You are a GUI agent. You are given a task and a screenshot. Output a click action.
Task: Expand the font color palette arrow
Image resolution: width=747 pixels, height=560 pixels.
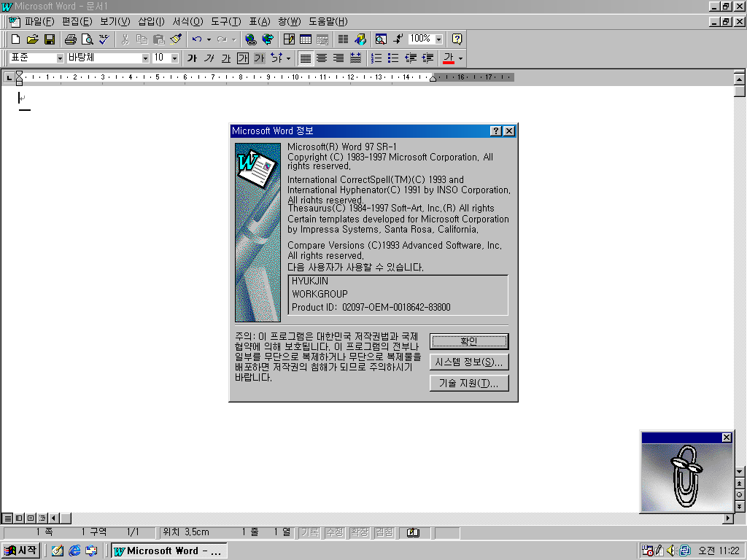coord(460,58)
